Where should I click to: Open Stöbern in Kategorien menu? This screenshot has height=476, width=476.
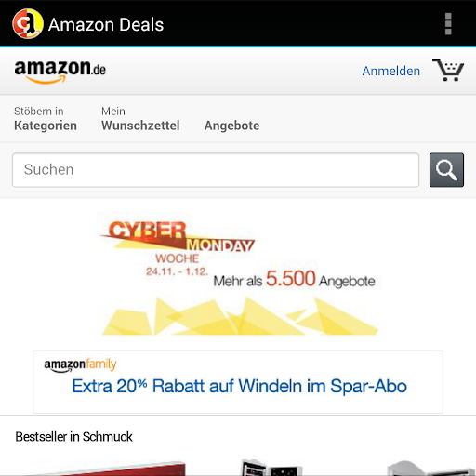(x=46, y=119)
